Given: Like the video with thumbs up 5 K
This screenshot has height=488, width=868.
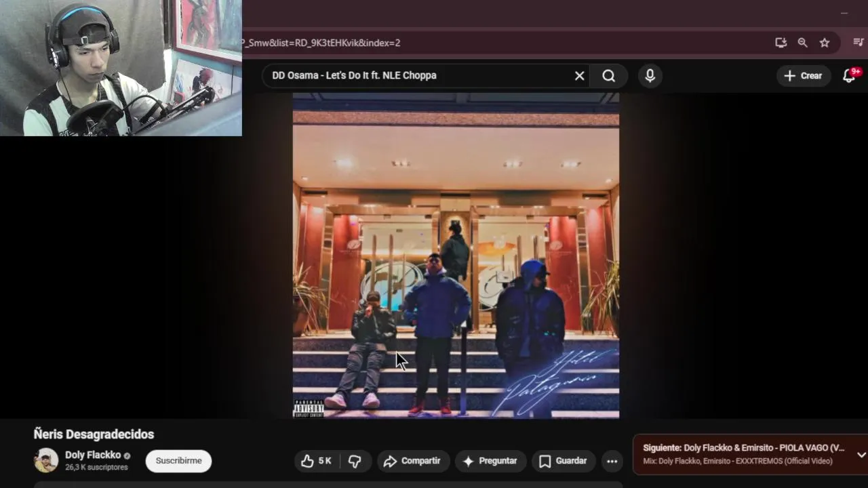Looking at the screenshot, I should click(316, 461).
